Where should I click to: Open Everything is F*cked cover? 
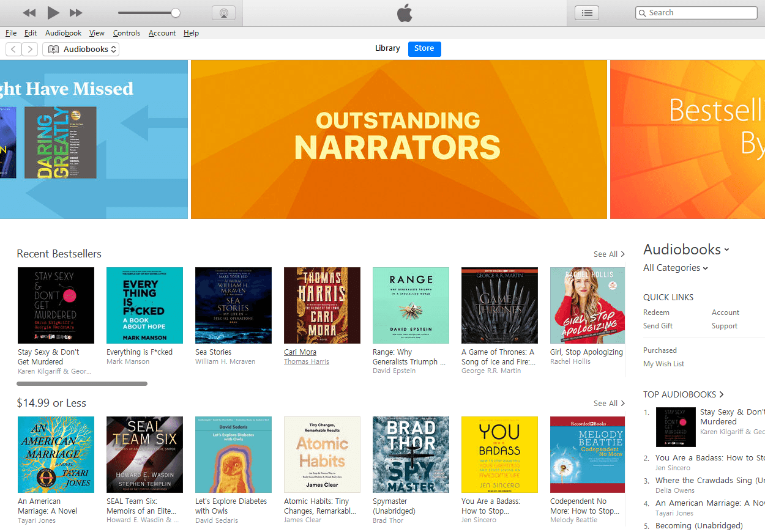[144, 305]
